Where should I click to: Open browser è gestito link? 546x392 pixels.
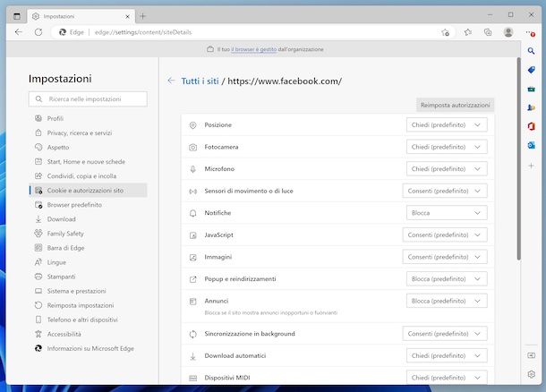click(254, 49)
